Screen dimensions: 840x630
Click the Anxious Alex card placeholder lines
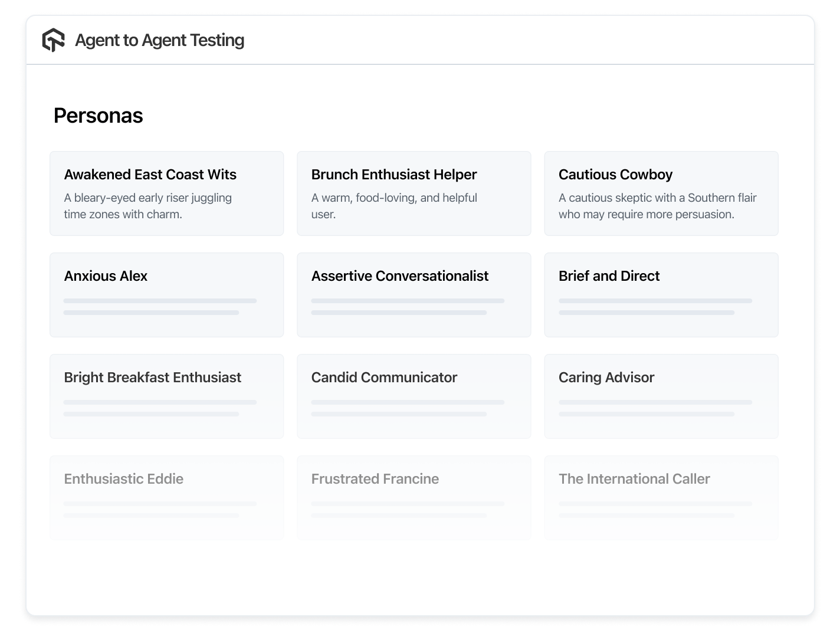point(160,306)
